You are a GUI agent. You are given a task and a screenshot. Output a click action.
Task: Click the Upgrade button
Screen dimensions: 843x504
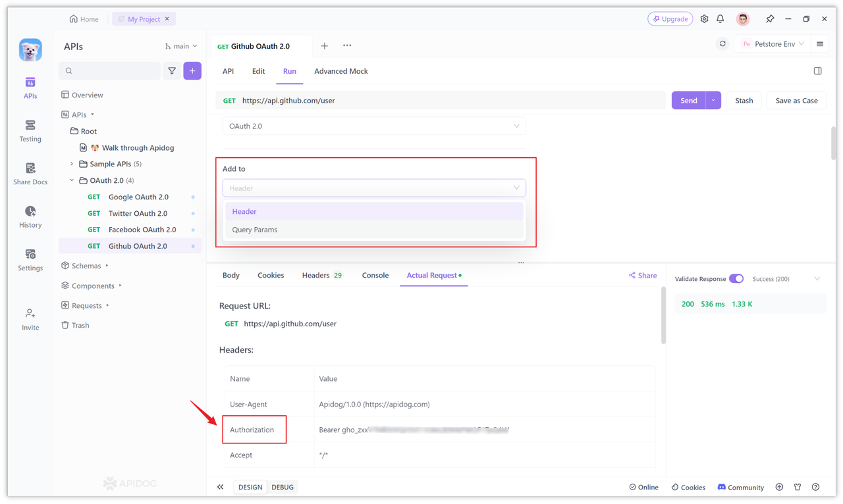tap(670, 19)
